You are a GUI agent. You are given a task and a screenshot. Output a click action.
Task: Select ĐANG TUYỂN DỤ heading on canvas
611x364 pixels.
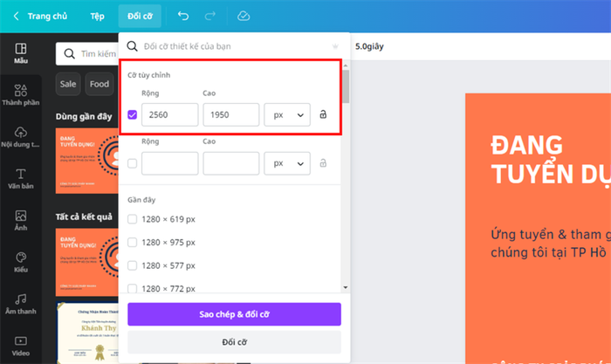(550, 160)
